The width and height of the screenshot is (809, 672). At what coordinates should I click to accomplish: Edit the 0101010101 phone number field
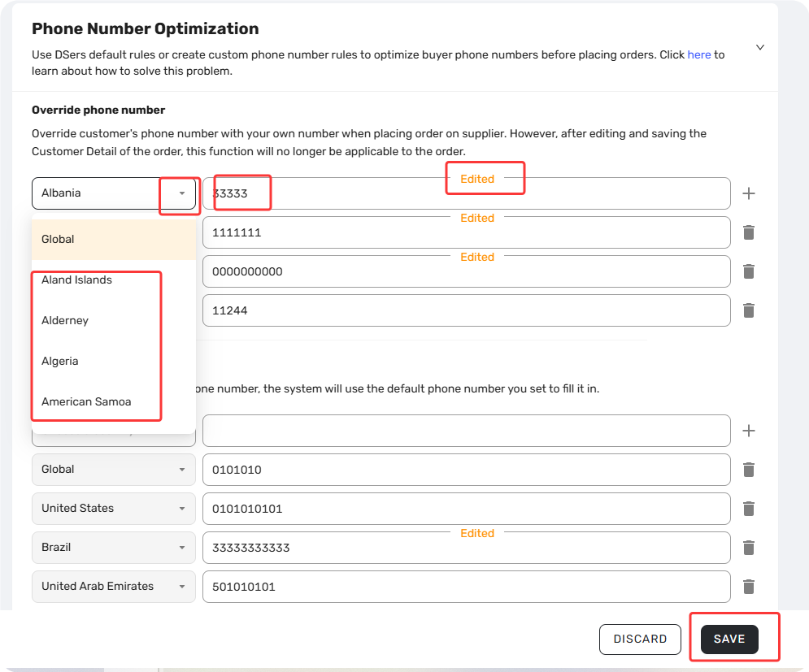pyautogui.click(x=467, y=509)
